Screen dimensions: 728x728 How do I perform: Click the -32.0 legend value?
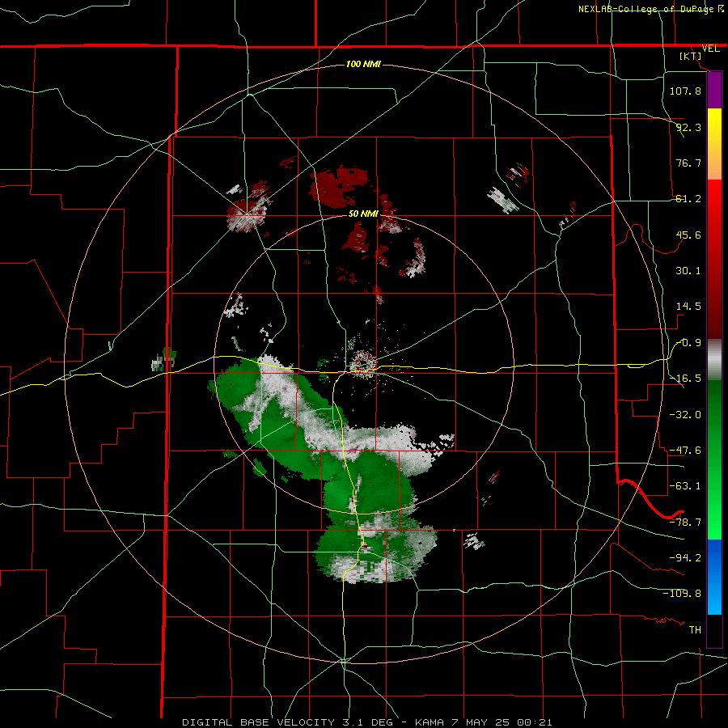coord(685,414)
